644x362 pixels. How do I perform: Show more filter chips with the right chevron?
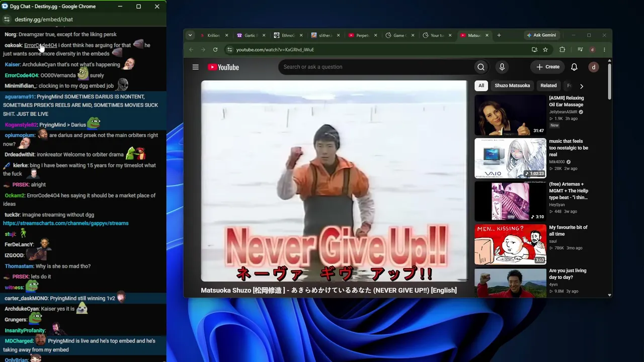(x=582, y=86)
